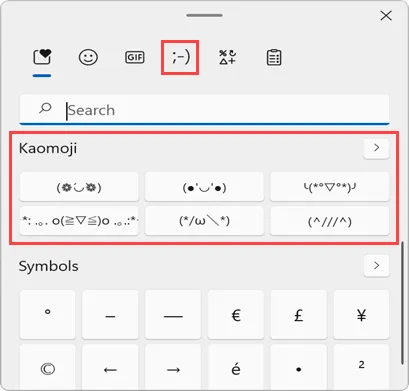
Task: Expand the Kaomoji section arrow
Action: 376,148
